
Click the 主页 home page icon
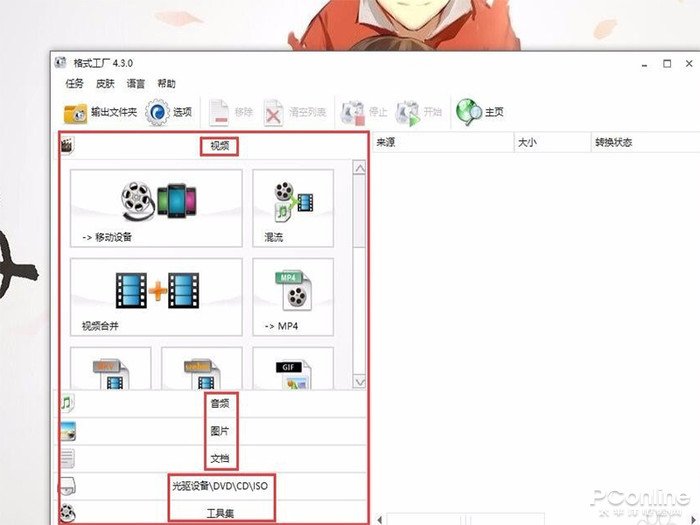480,112
